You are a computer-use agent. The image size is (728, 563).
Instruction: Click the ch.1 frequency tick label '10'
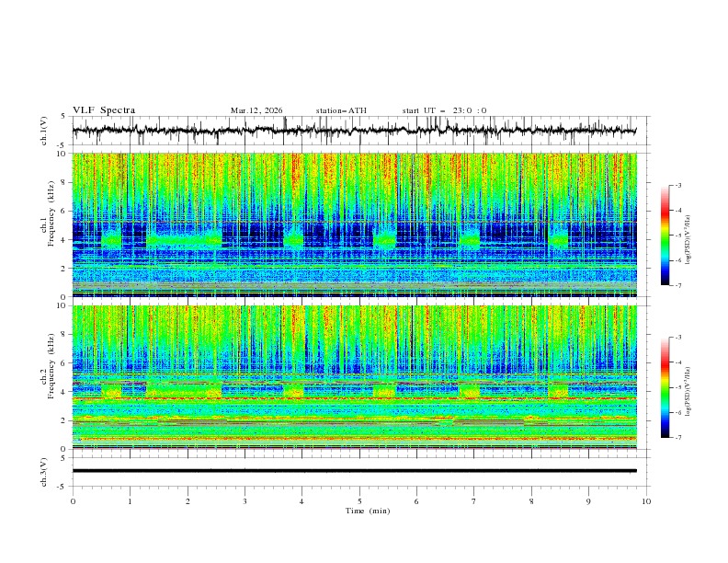tap(63, 154)
